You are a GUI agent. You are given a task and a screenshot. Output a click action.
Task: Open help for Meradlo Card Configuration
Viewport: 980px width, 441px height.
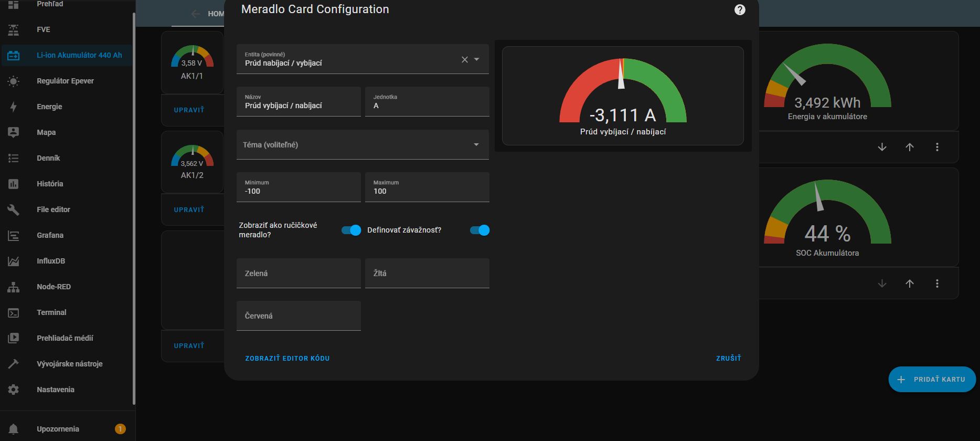(740, 10)
